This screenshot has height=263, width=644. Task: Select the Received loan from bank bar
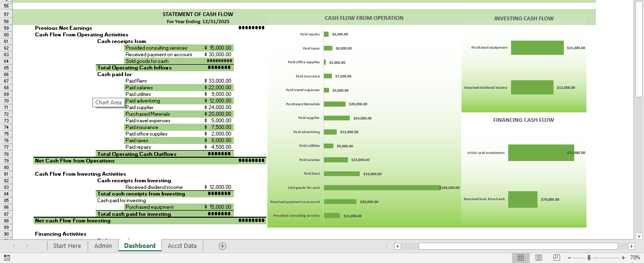coord(523,199)
